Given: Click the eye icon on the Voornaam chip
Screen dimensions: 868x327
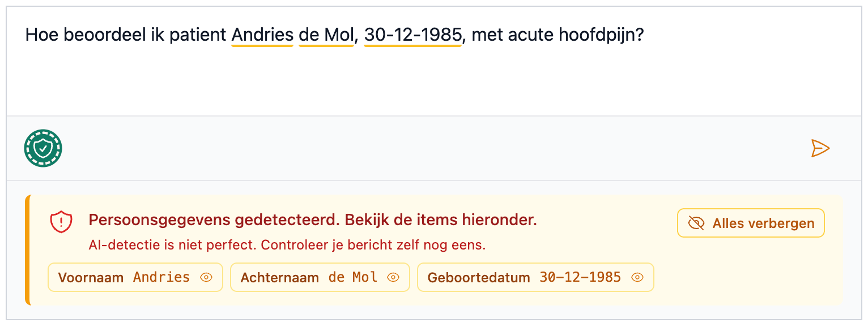Looking at the screenshot, I should (x=206, y=277).
